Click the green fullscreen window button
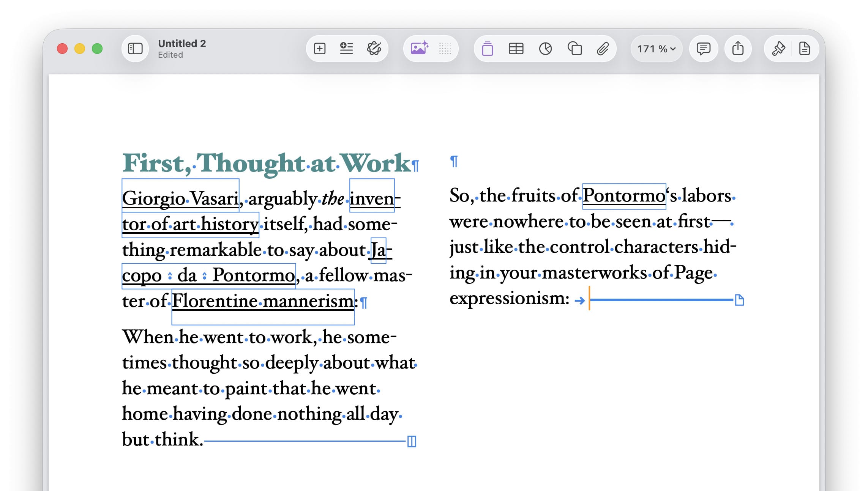The width and height of the screenshot is (868, 491). (97, 49)
